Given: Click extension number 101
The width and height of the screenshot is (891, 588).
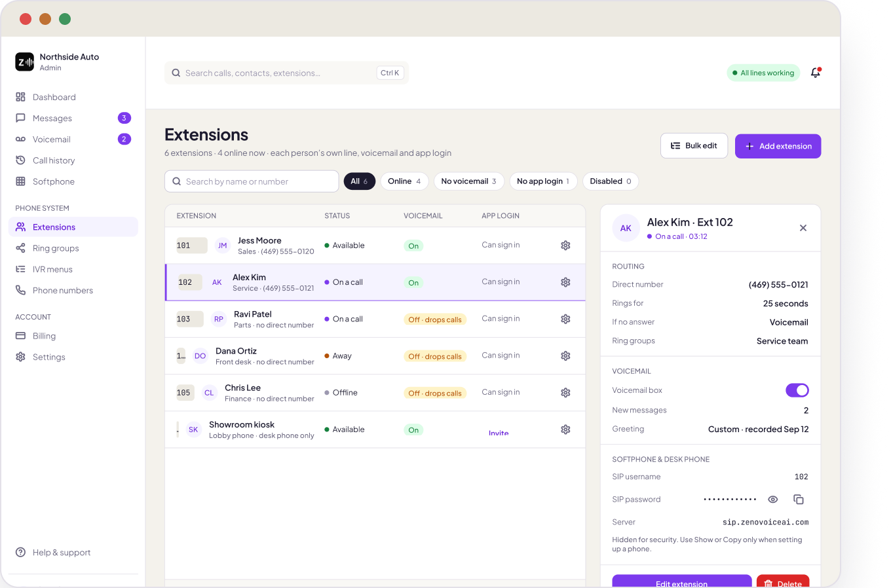Looking at the screenshot, I should pos(191,246).
